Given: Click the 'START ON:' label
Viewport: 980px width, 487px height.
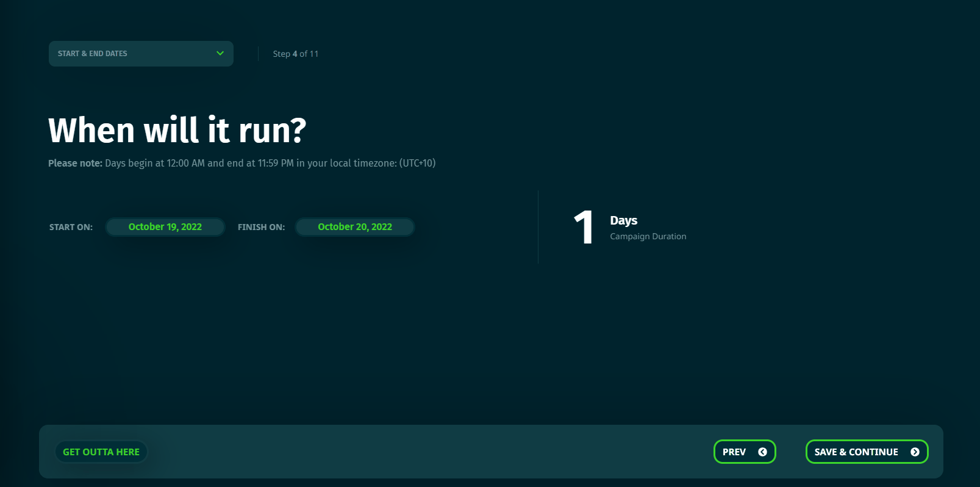Looking at the screenshot, I should coord(71,227).
